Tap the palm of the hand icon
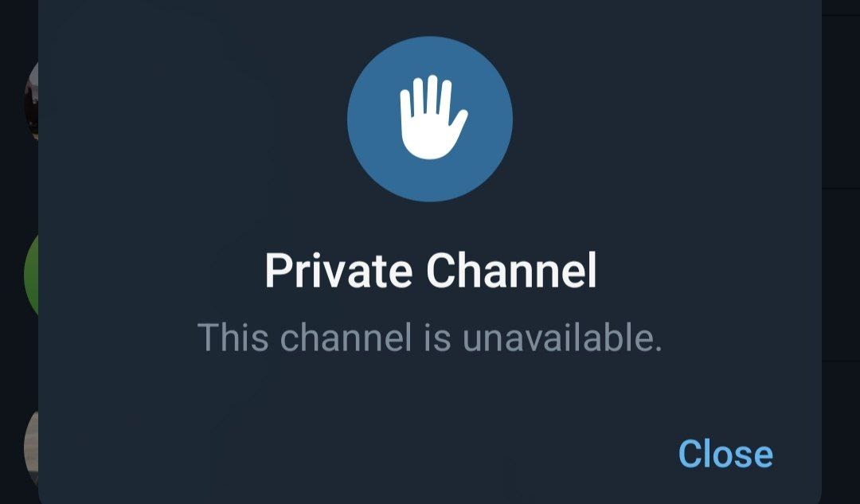Viewport: 860px width, 504px height. click(431, 137)
